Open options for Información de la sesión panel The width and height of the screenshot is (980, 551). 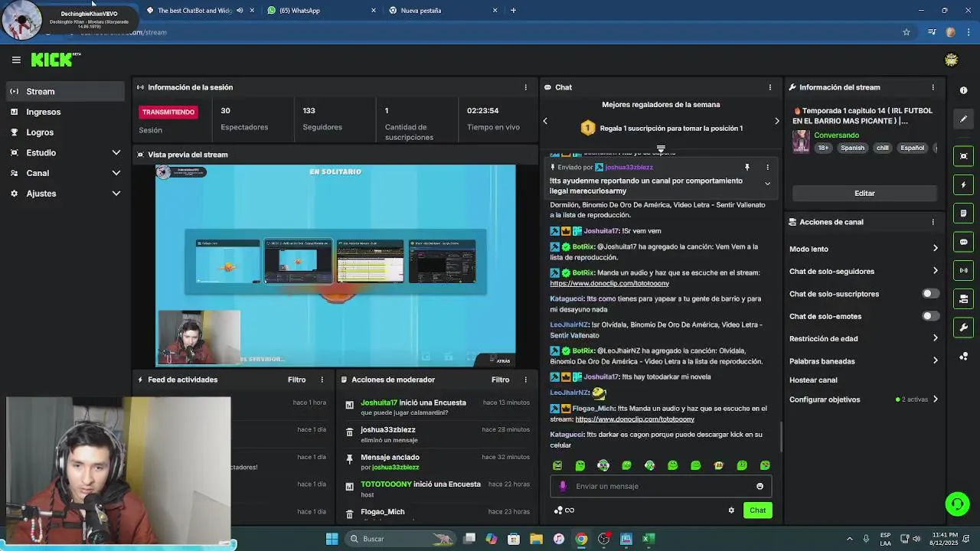click(x=525, y=87)
